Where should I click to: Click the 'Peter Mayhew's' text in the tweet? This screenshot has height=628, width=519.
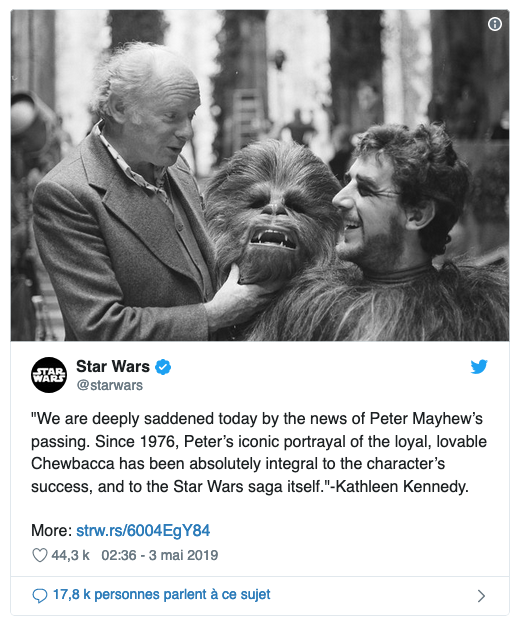coord(426,419)
